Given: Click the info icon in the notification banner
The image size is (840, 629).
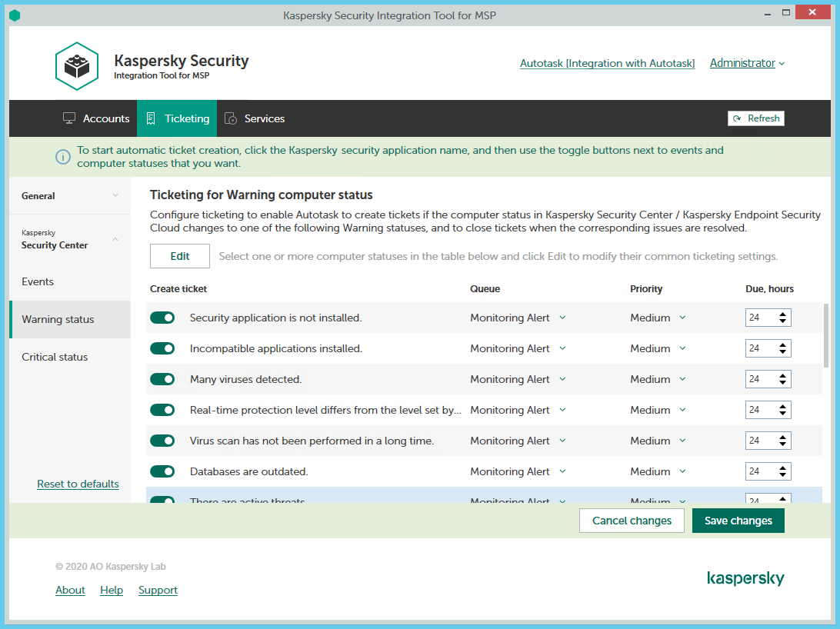Looking at the screenshot, I should [62, 156].
